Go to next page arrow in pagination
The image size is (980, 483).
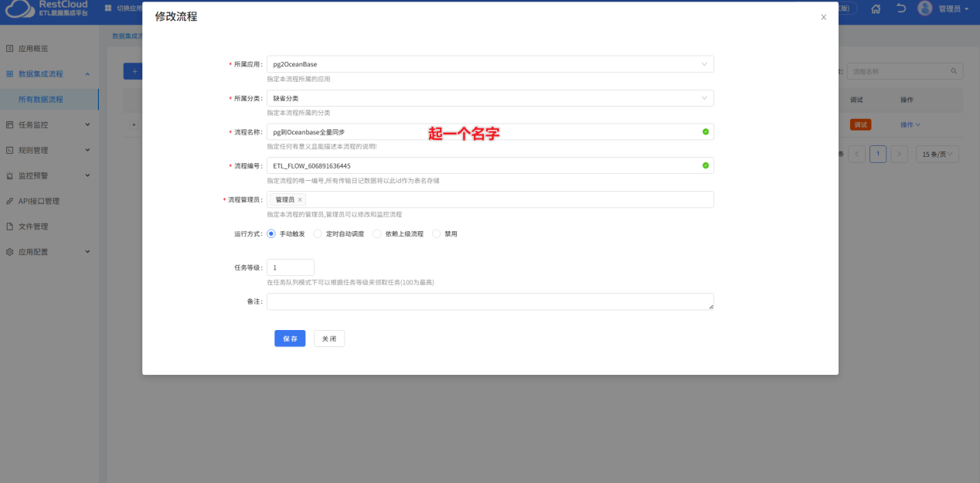coord(899,154)
